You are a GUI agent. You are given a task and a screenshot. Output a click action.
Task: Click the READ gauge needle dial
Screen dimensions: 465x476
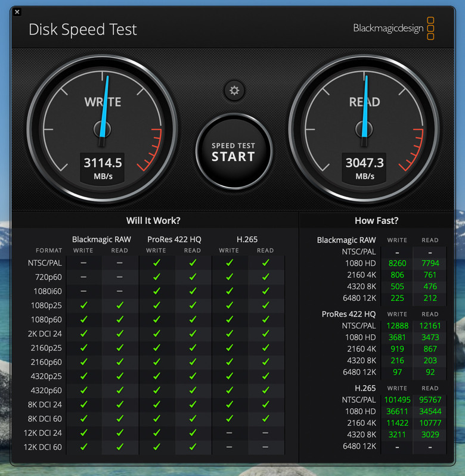pyautogui.click(x=364, y=129)
